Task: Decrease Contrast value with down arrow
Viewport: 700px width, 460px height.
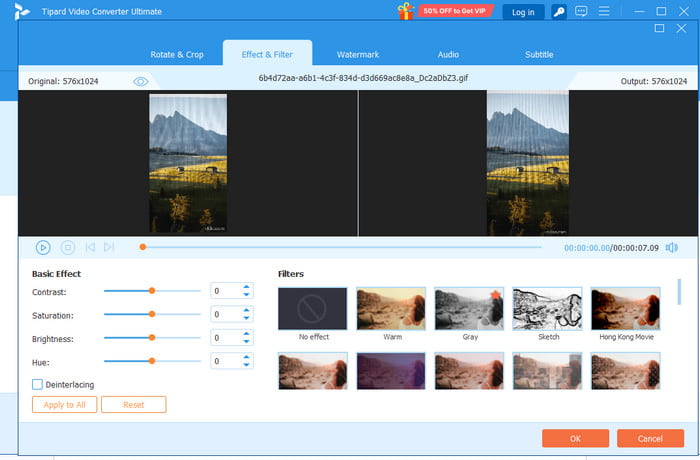Action: (246, 295)
